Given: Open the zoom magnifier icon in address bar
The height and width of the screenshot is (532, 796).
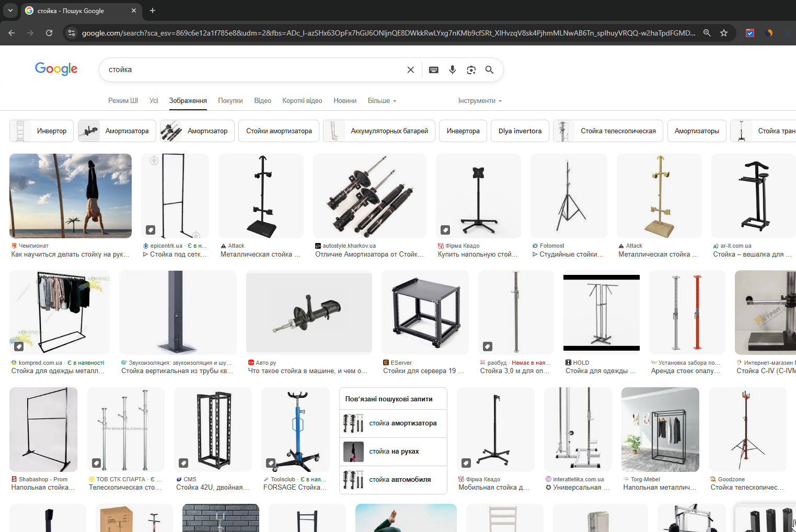Looking at the screenshot, I should pos(707,33).
